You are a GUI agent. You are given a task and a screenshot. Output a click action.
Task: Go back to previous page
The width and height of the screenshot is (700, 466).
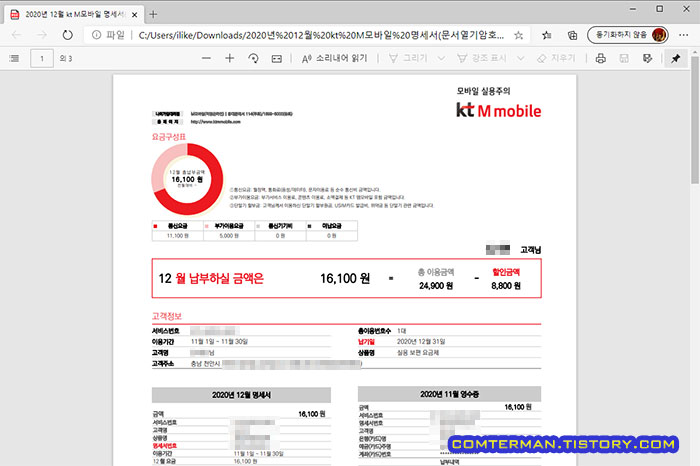coord(16,35)
